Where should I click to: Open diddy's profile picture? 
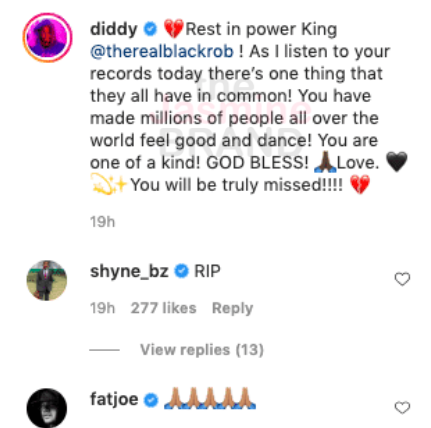click(x=47, y=37)
